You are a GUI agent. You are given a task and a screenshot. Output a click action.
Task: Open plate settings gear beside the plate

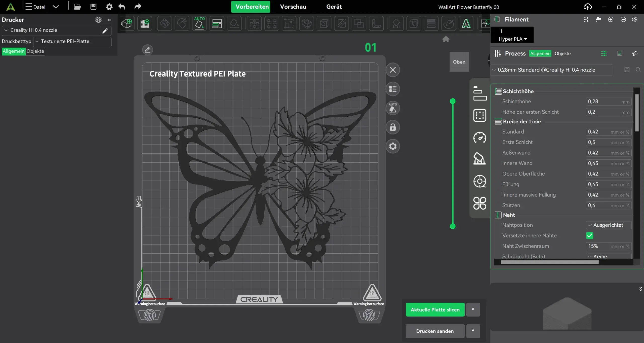click(x=393, y=146)
